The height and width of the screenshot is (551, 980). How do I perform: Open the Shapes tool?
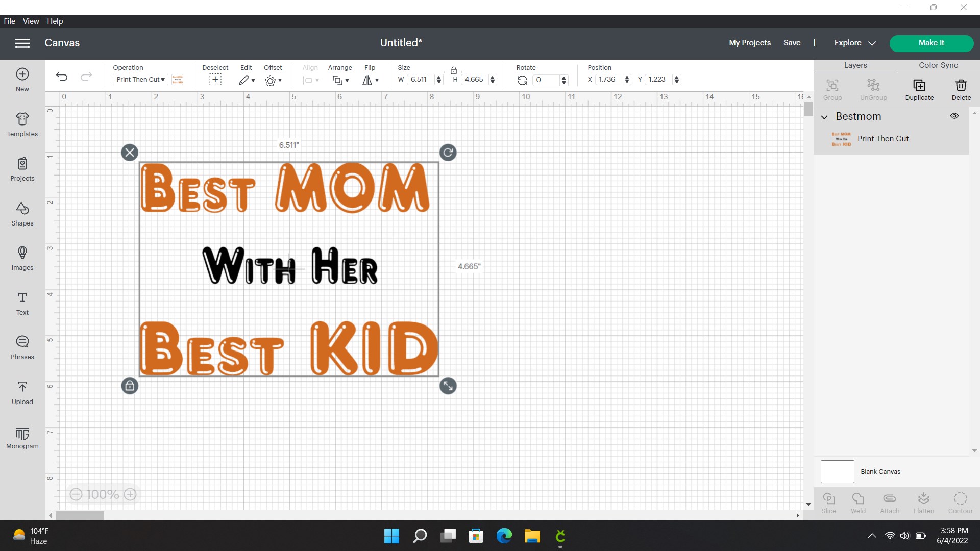point(22,214)
